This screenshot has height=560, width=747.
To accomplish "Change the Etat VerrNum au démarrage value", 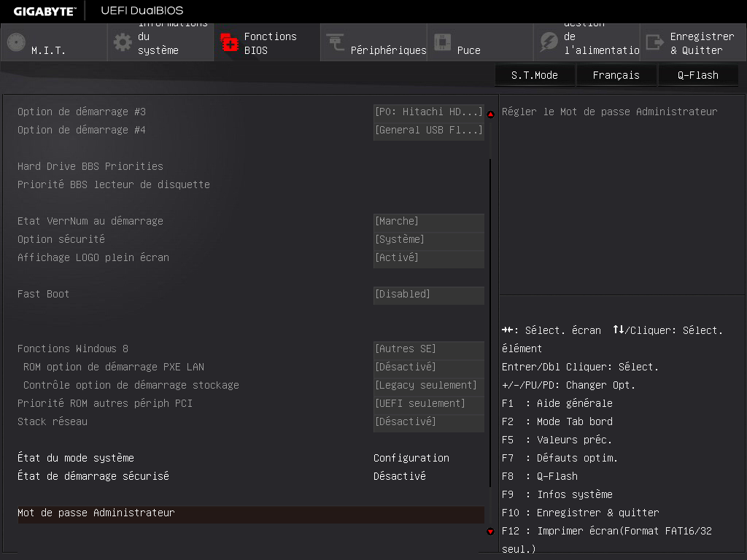I will coord(429,222).
